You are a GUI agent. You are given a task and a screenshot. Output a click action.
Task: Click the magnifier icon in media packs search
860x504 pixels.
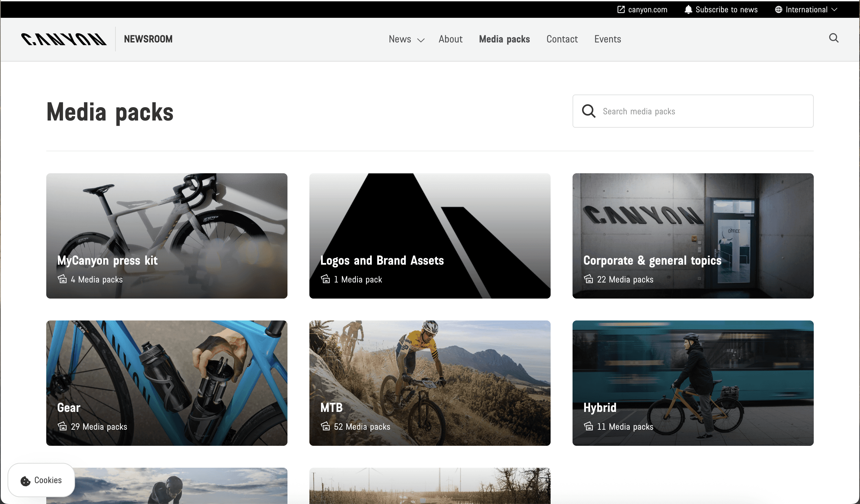[589, 111]
